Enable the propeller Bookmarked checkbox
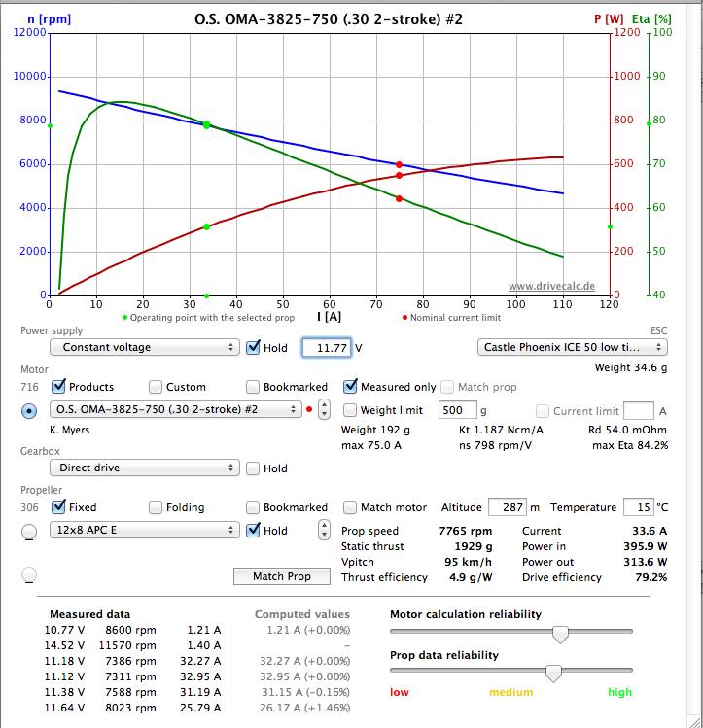Viewport: 703px width, 728px height. 253,507
